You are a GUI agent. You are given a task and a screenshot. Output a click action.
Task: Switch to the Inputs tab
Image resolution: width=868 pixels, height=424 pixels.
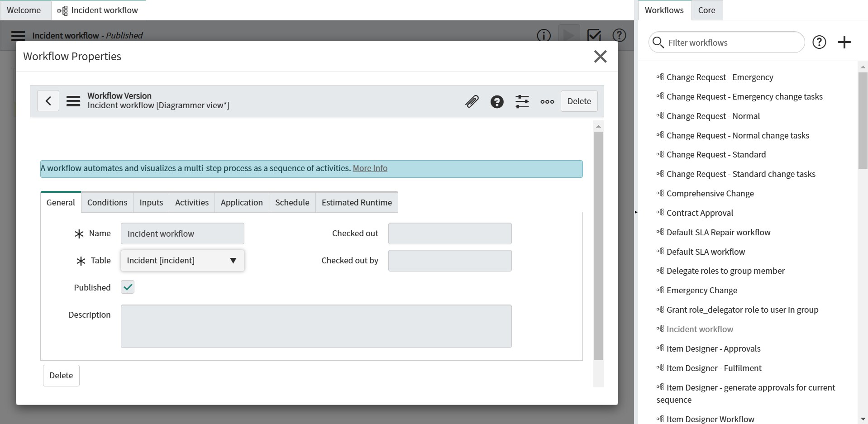[151, 202]
